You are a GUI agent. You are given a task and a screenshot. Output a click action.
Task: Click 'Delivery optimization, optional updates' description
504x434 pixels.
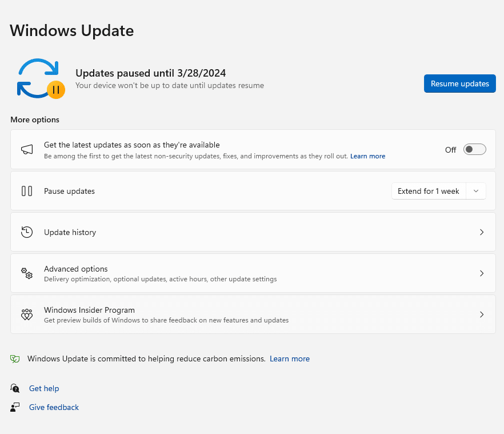pos(161,279)
